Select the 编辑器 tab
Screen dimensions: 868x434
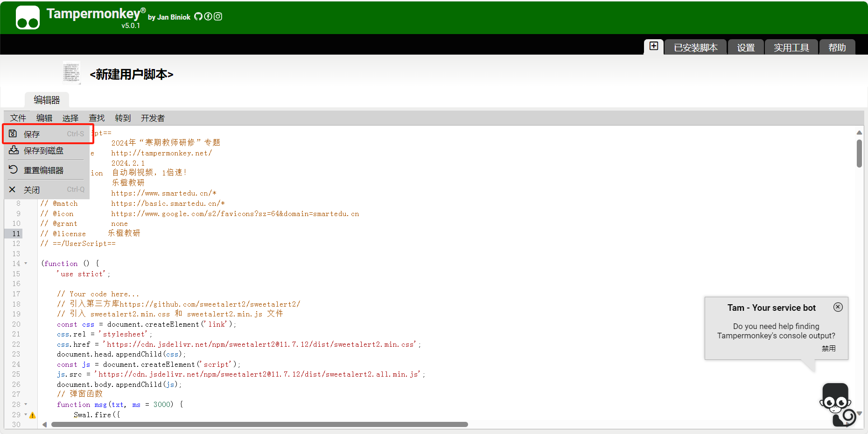(x=47, y=100)
